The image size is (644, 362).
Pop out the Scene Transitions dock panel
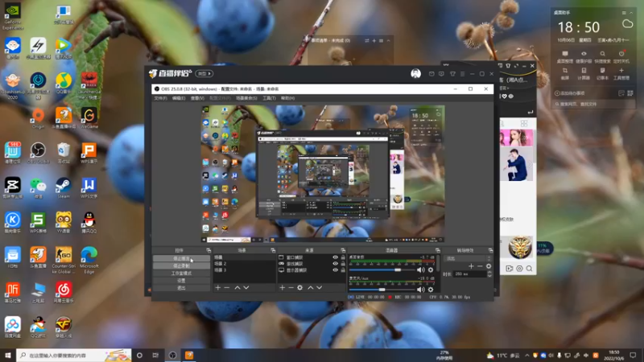[490, 250]
